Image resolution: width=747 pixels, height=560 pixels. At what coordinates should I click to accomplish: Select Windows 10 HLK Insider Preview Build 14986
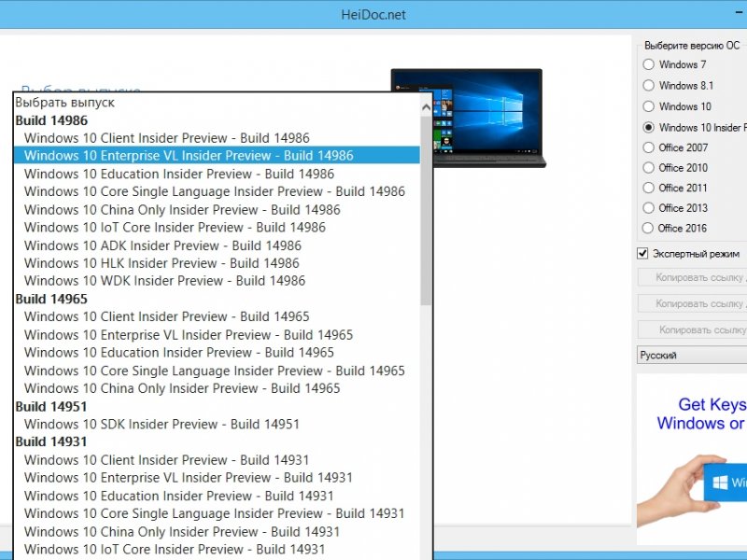tap(217, 263)
